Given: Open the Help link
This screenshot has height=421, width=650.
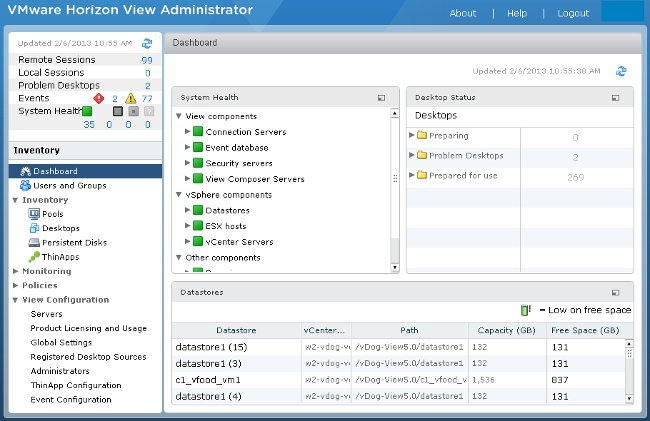Looking at the screenshot, I should 517,13.
